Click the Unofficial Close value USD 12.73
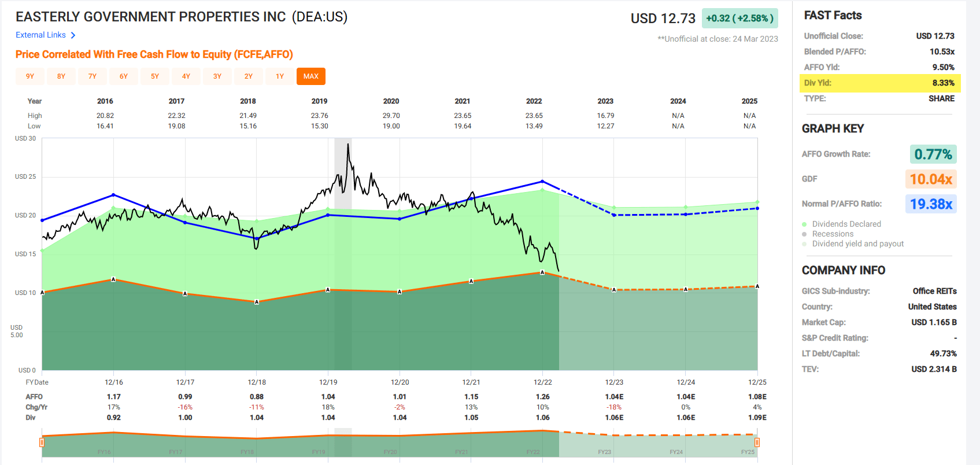 tap(935, 36)
